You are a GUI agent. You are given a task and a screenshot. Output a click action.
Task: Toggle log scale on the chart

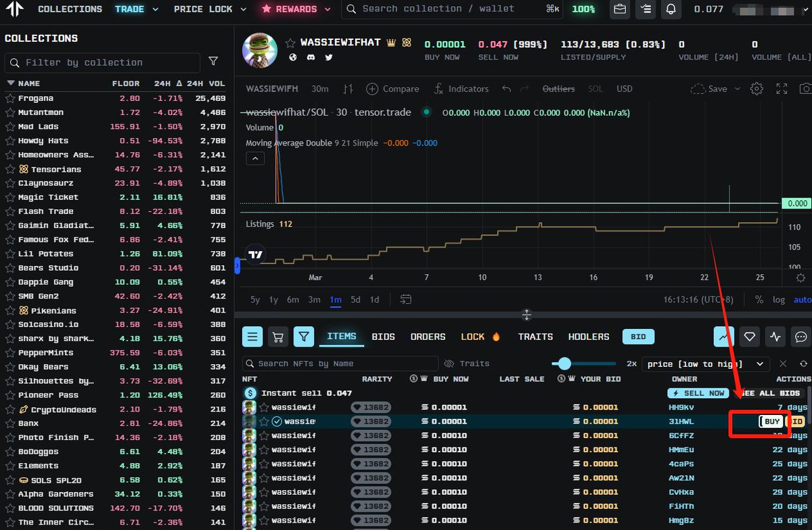coord(780,299)
